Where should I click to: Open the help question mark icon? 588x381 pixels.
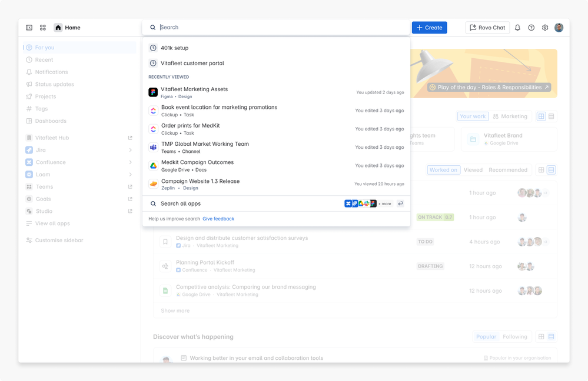[531, 28]
